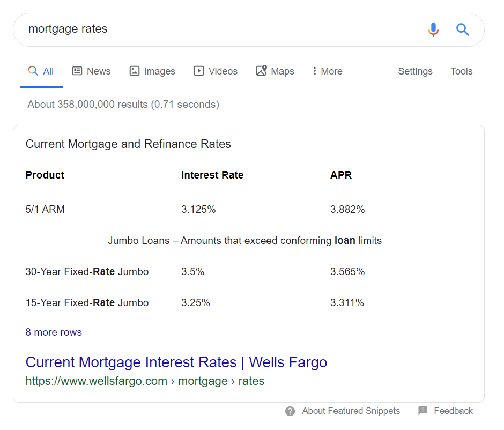
Task: Open the Settings menu
Action: (415, 71)
